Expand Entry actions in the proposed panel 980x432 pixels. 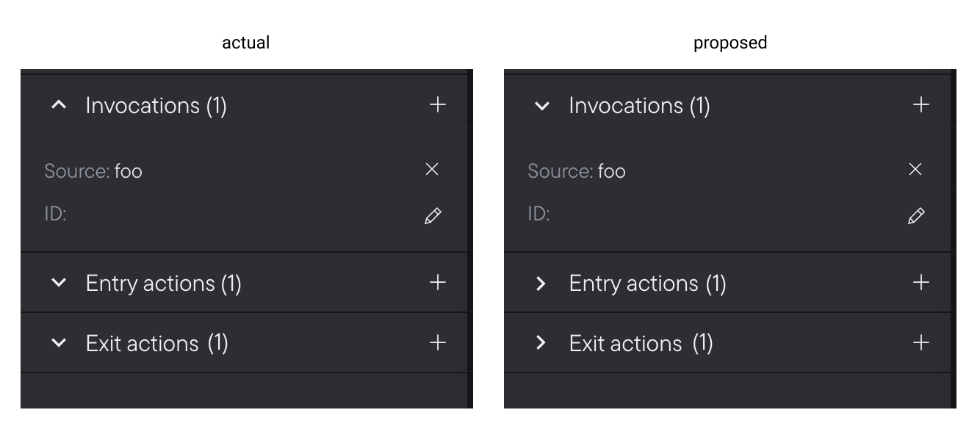click(542, 282)
